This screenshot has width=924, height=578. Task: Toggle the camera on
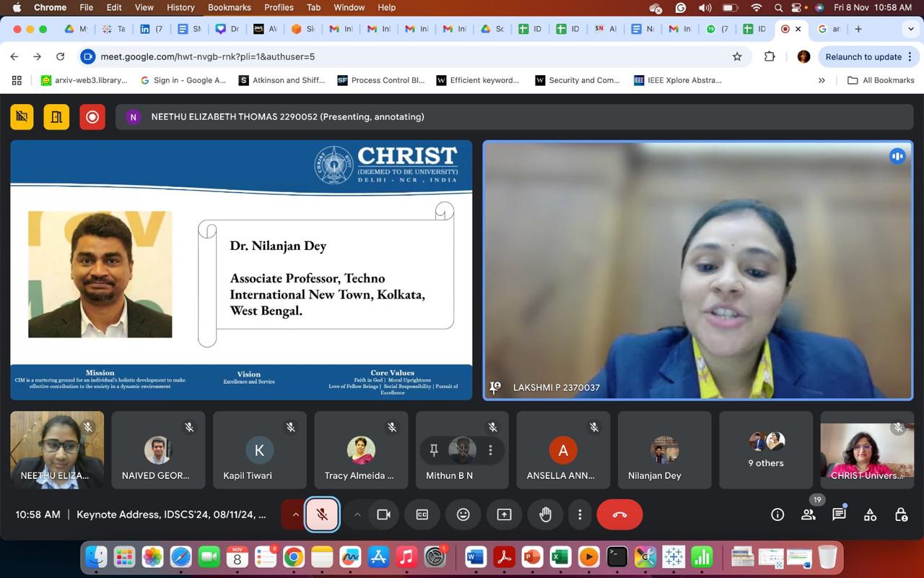click(383, 514)
